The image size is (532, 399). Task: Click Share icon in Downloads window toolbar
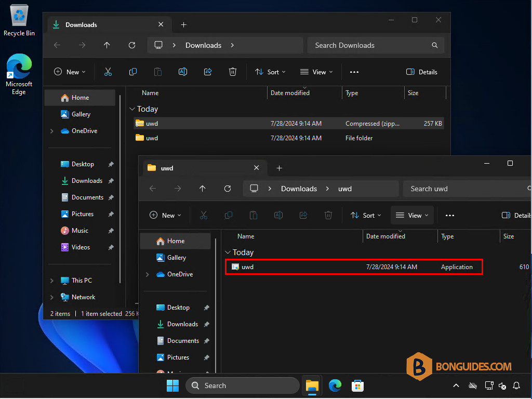(208, 72)
